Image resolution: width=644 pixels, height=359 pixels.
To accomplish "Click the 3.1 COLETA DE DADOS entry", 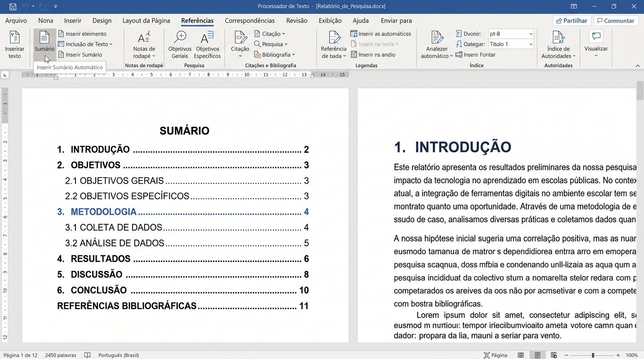I will tap(187, 228).
